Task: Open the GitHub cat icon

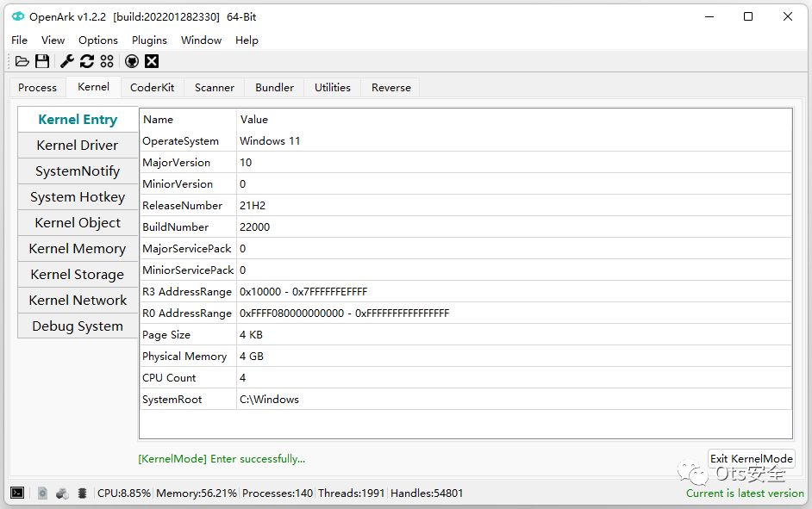Action: pos(132,61)
